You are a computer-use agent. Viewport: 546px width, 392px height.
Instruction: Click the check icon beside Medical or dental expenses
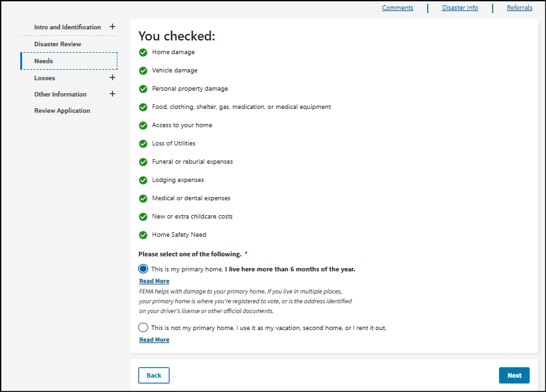(x=143, y=198)
